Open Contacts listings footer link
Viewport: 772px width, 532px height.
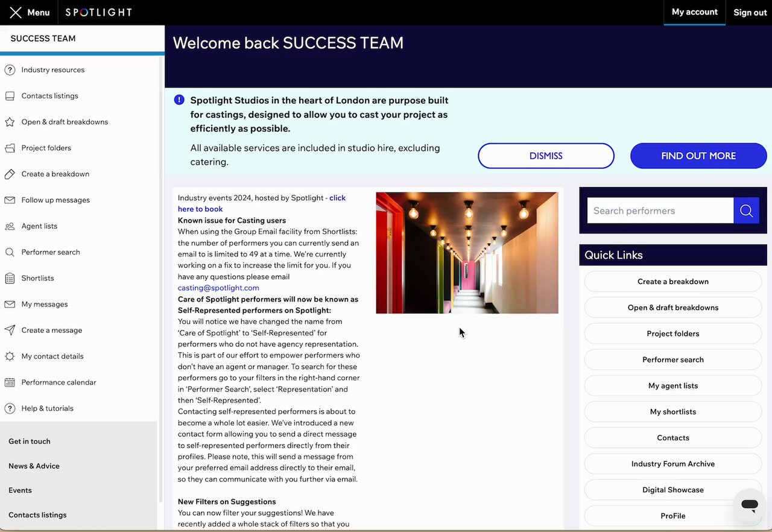(x=37, y=515)
